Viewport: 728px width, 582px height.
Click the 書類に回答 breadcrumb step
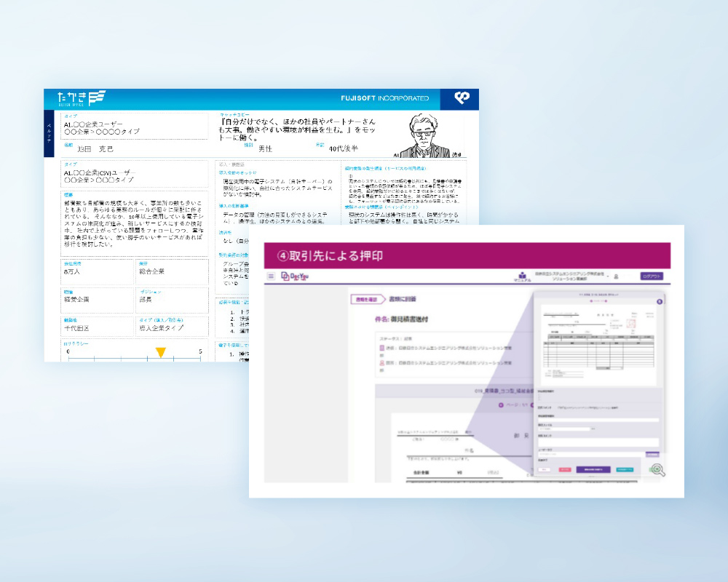[402, 299]
